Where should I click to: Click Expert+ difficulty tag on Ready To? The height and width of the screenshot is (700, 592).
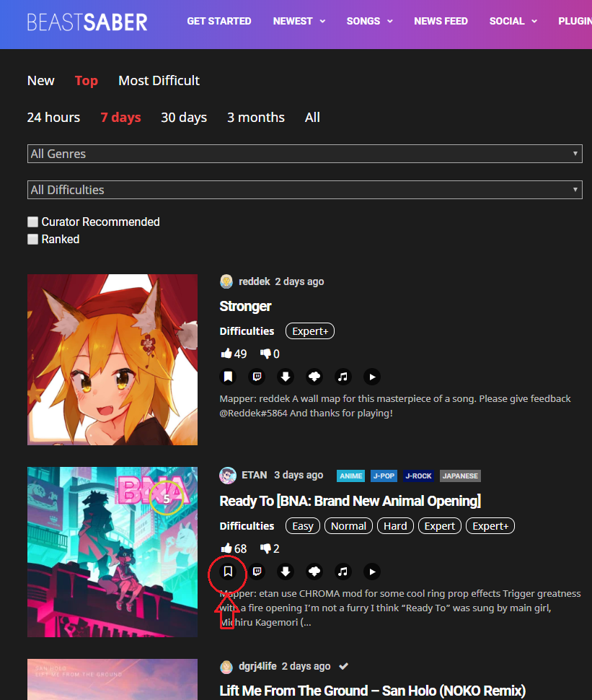[490, 526]
